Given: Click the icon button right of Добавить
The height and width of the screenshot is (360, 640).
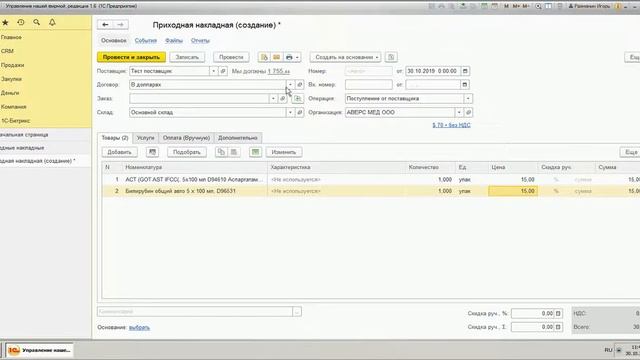Looking at the screenshot, I should (152, 152).
